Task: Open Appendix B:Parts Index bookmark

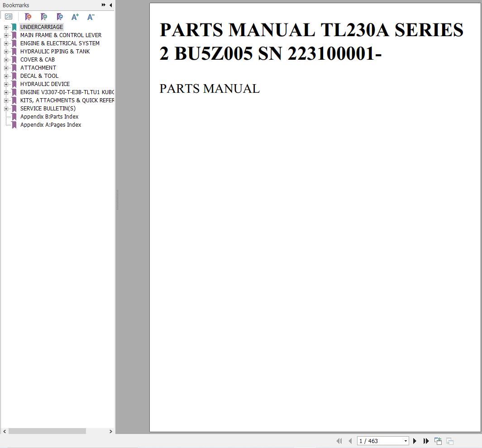Action: (49, 116)
